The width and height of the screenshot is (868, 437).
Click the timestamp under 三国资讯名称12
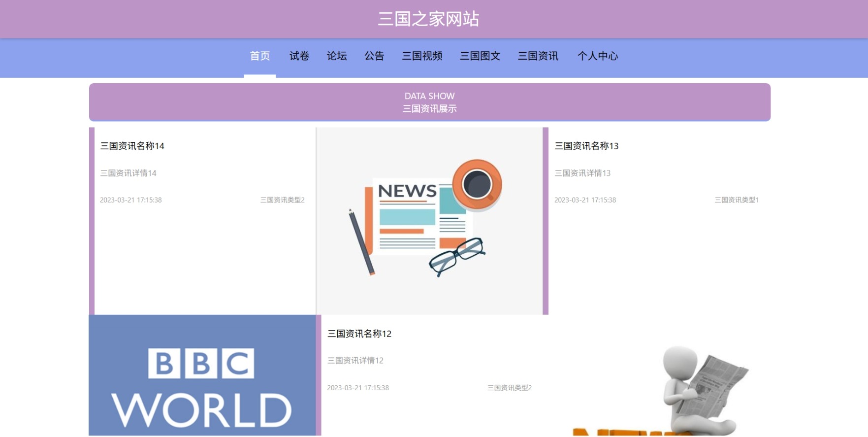358,388
